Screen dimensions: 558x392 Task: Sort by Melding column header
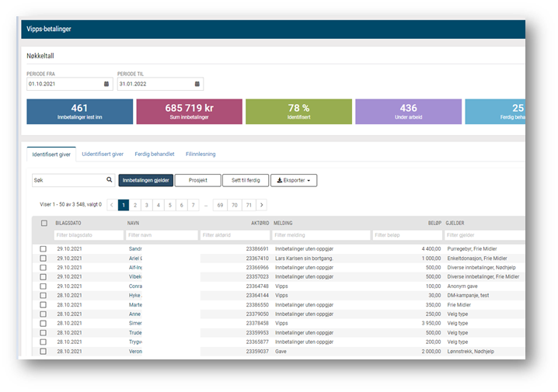(283, 224)
